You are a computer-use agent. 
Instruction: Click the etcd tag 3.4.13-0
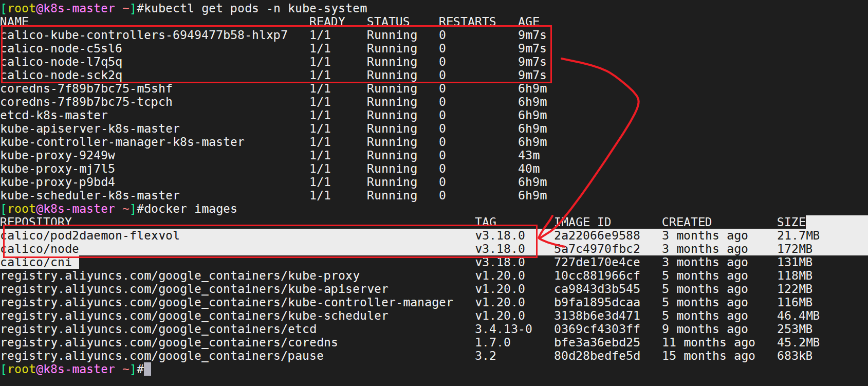504,329
